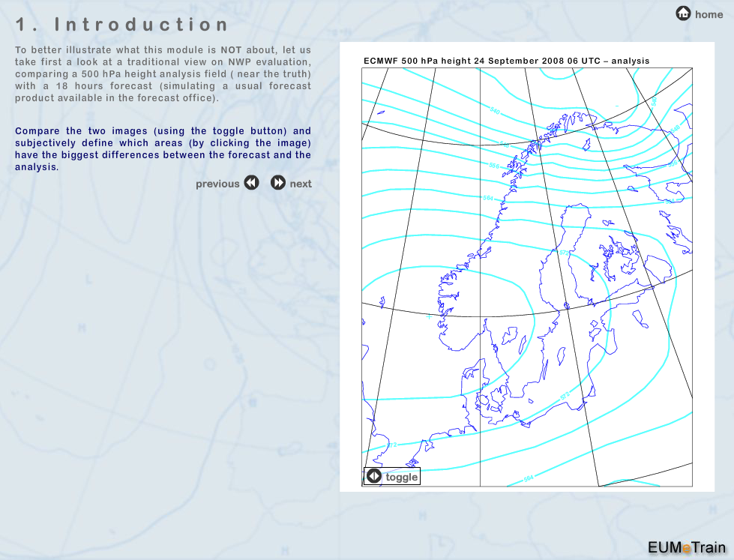
Task: Click the toggle arrows icon on map
Action: [373, 477]
